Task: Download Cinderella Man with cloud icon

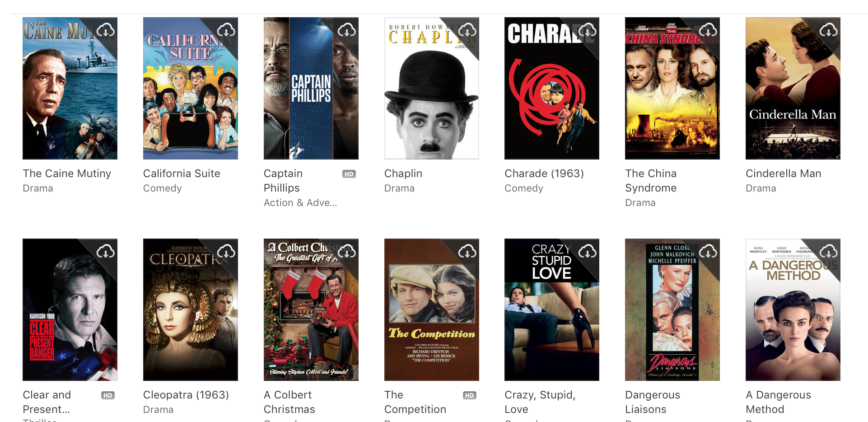Action: [829, 30]
